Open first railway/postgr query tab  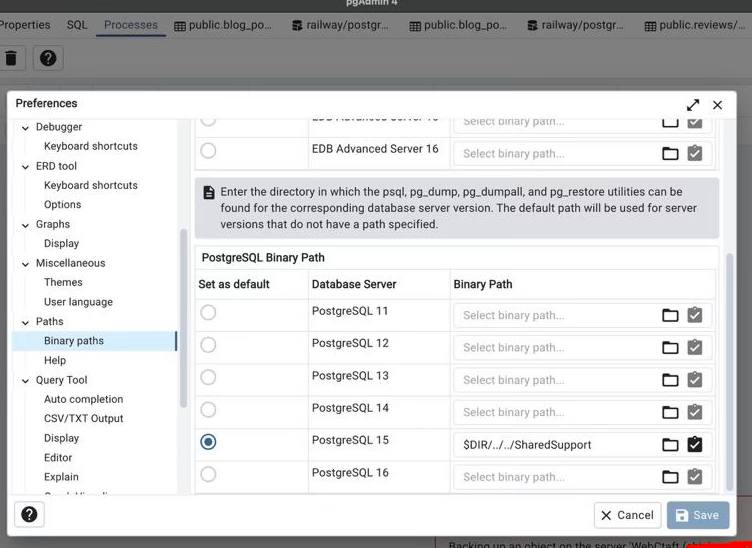tap(341, 25)
